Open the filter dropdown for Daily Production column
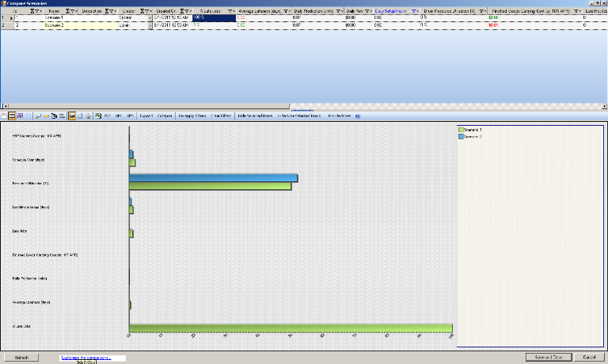This screenshot has width=608, height=364. (x=340, y=11)
